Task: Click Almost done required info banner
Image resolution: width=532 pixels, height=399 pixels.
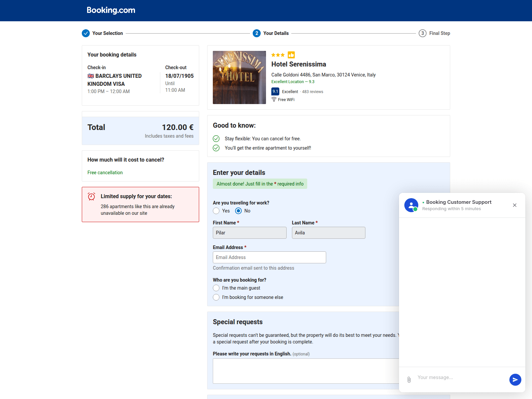Action: (260, 184)
